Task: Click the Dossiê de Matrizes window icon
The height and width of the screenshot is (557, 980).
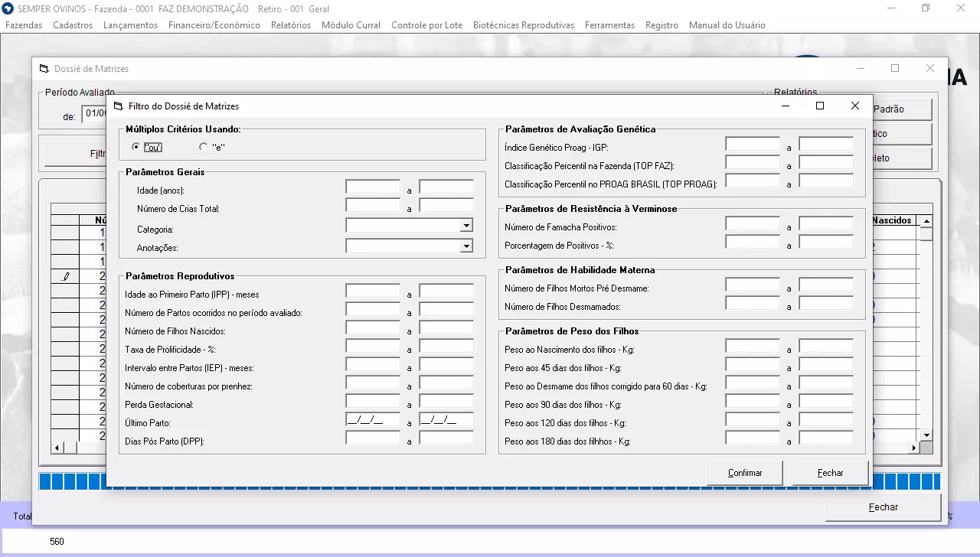Action: pyautogui.click(x=44, y=69)
